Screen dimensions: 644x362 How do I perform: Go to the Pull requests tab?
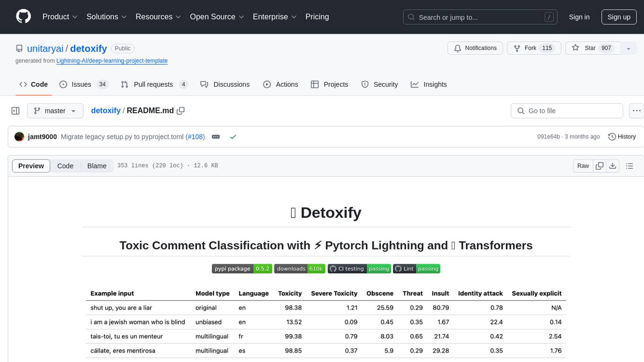(x=154, y=84)
